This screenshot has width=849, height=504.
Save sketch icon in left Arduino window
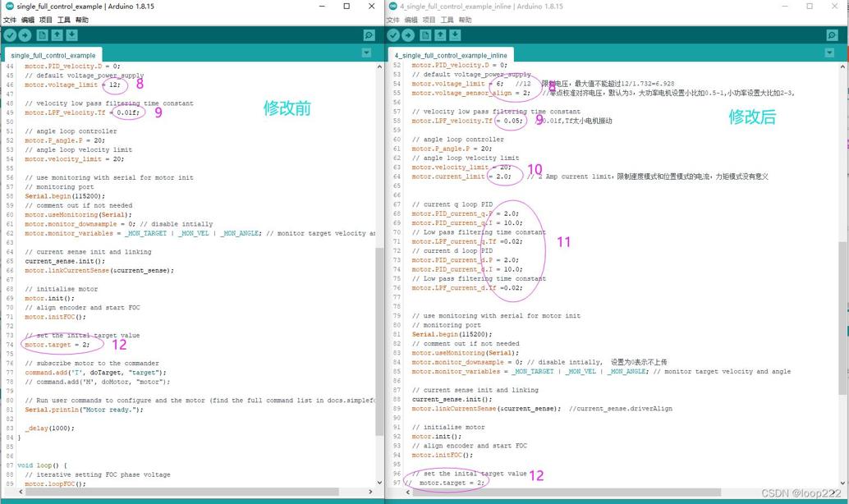[x=71, y=35]
